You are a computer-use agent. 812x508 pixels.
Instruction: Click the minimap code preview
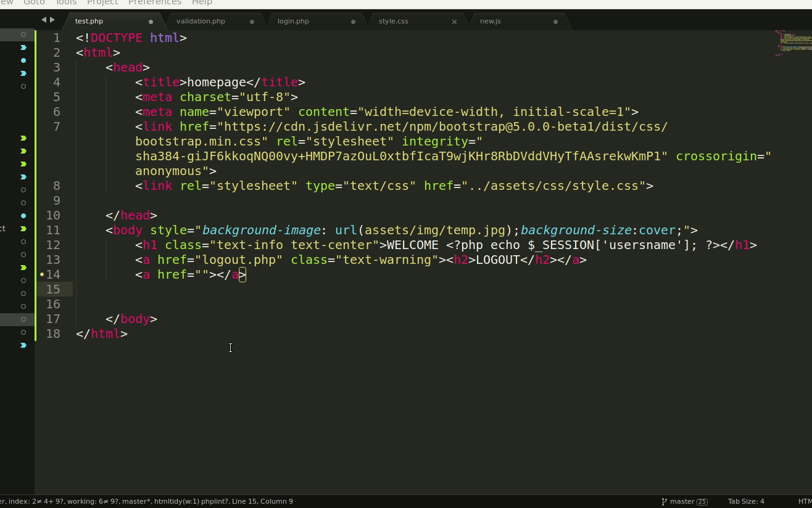pyautogui.click(x=793, y=43)
